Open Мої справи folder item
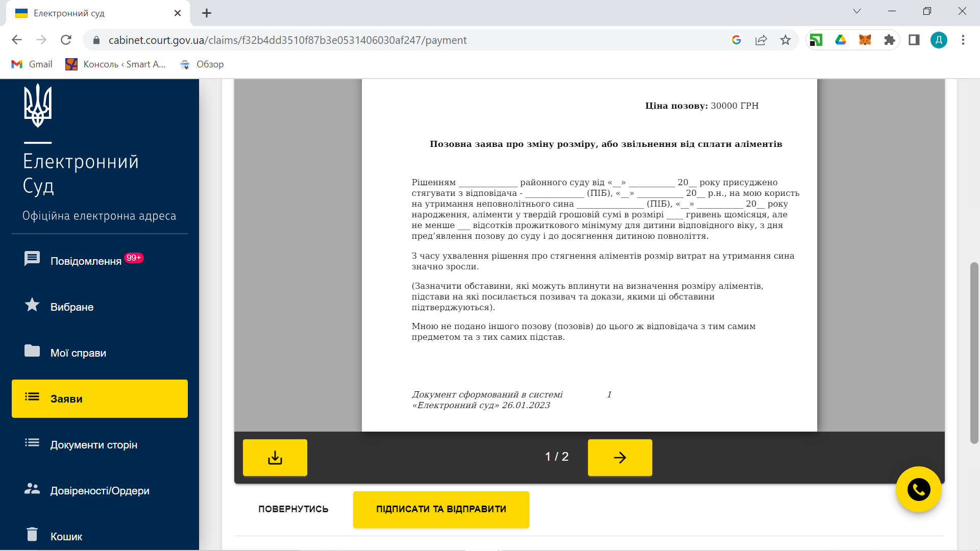This screenshot has height=551, width=980. point(78,353)
